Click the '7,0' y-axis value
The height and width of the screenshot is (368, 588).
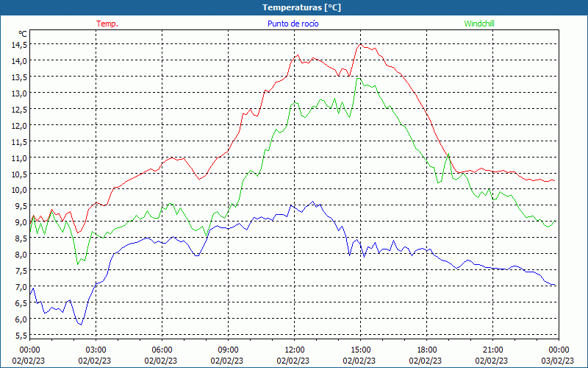pos(21,286)
